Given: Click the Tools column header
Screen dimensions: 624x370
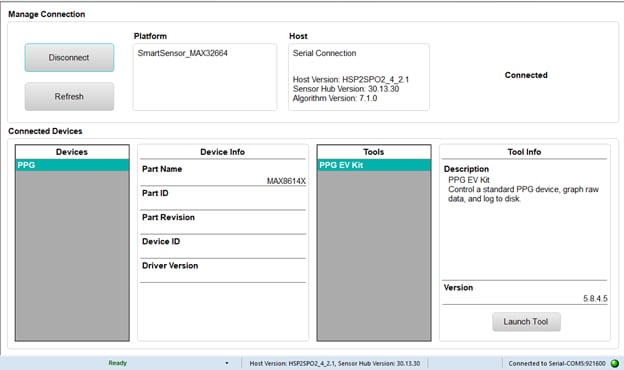Looking at the screenshot, I should coord(374,152).
